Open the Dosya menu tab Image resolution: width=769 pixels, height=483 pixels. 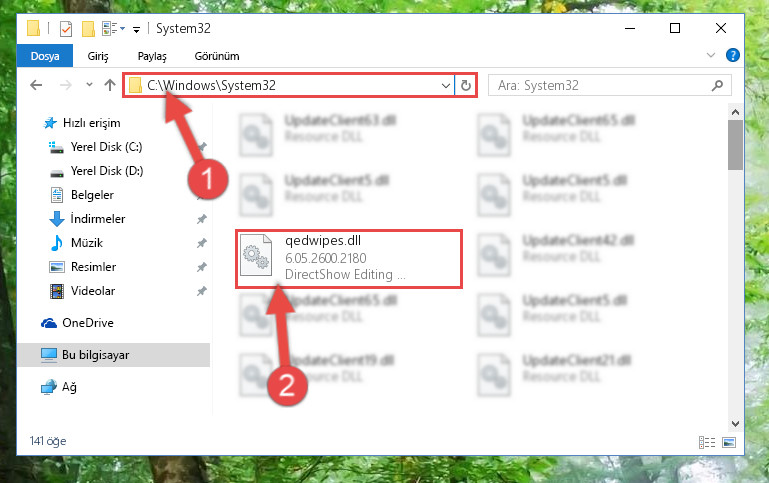(45, 56)
